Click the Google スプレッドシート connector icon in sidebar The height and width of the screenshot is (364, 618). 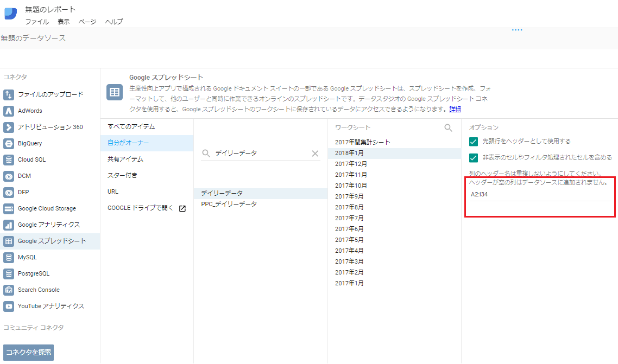(9, 241)
